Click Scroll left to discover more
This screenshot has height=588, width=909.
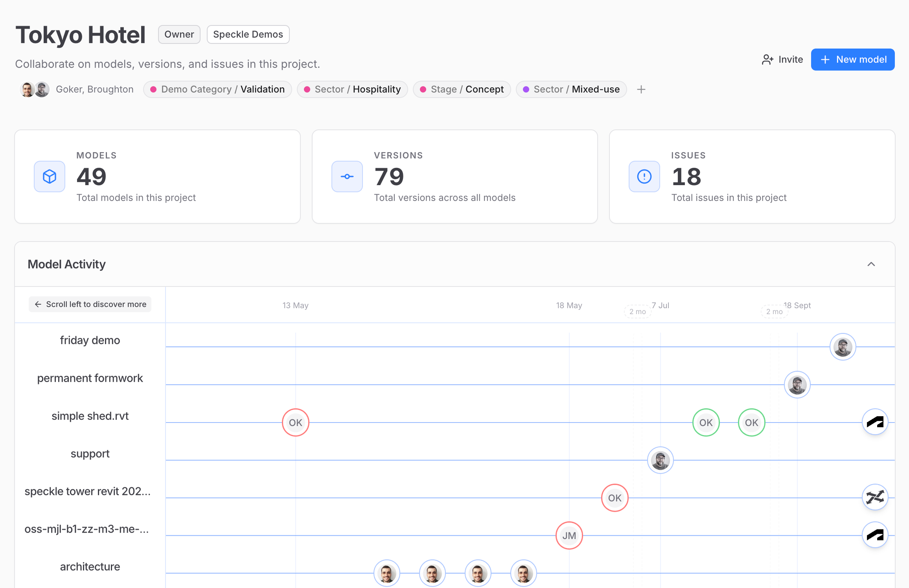tap(90, 304)
